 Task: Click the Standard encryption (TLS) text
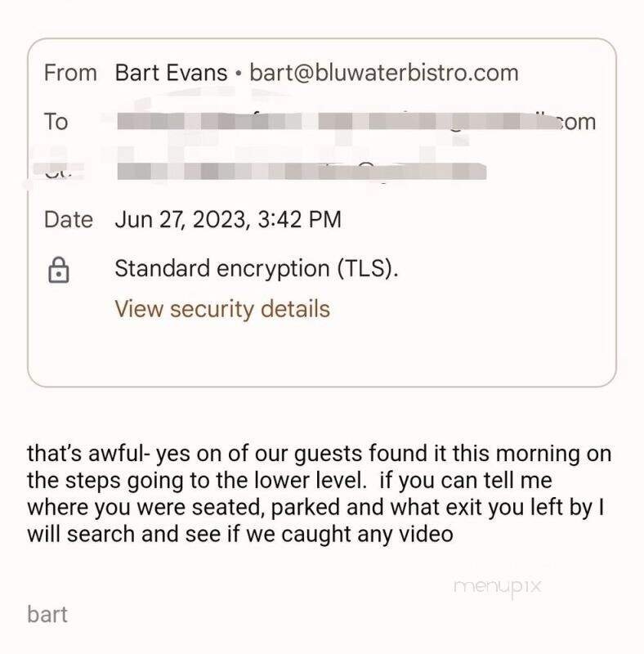(x=257, y=268)
